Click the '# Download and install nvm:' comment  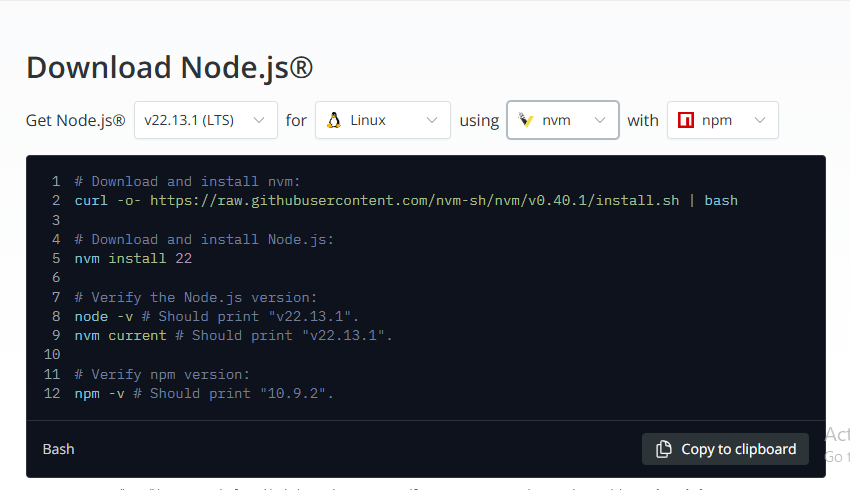point(187,182)
